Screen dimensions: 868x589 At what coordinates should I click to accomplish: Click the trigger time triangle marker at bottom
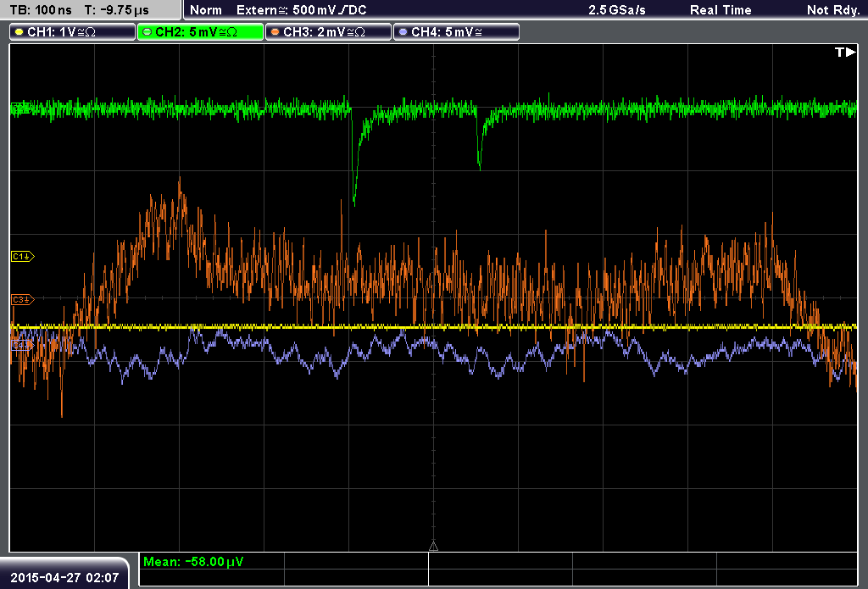tap(433, 547)
